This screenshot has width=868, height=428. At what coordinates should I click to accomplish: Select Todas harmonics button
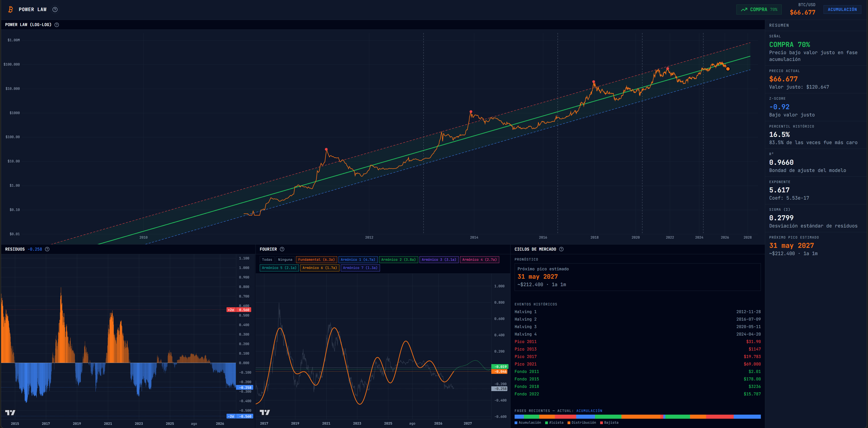pos(267,260)
